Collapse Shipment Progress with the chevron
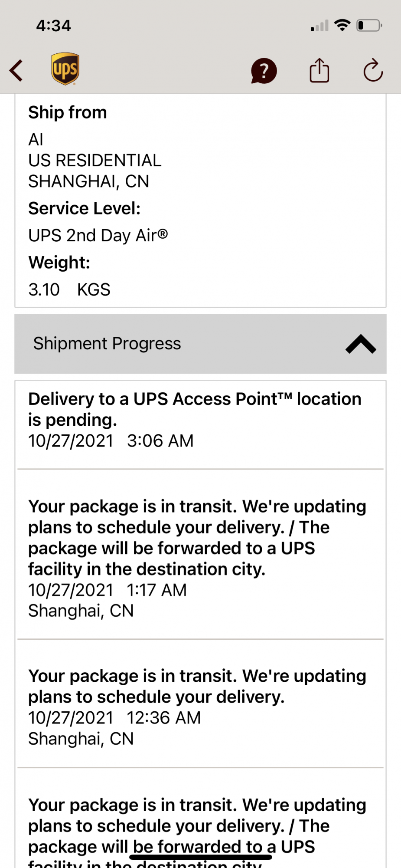The height and width of the screenshot is (868, 401). click(x=361, y=344)
